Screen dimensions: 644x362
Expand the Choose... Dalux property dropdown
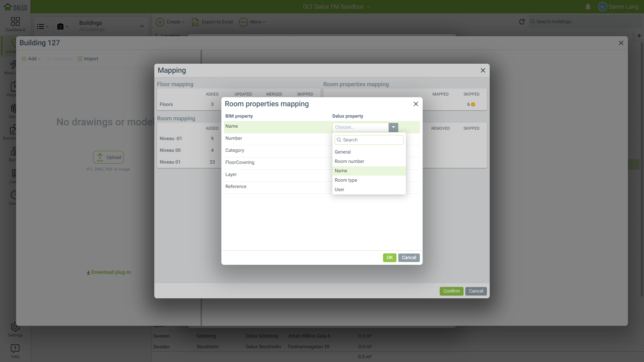393,127
